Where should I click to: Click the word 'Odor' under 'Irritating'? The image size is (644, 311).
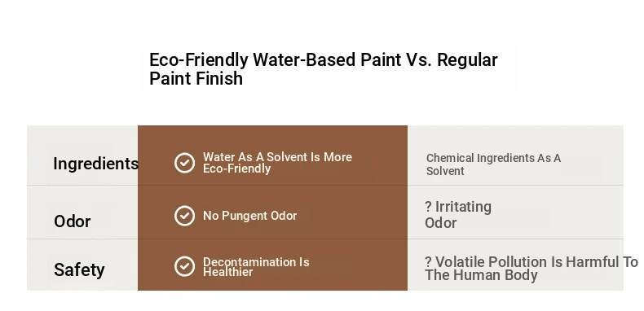click(441, 223)
